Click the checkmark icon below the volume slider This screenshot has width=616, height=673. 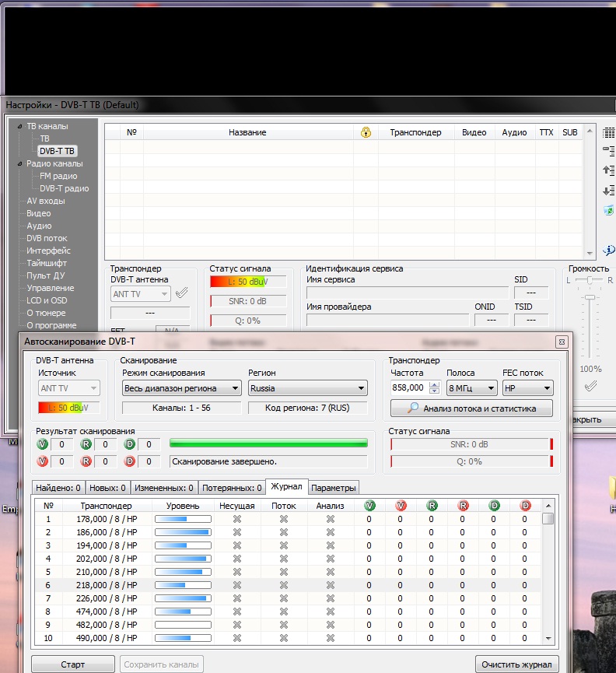[x=591, y=386]
